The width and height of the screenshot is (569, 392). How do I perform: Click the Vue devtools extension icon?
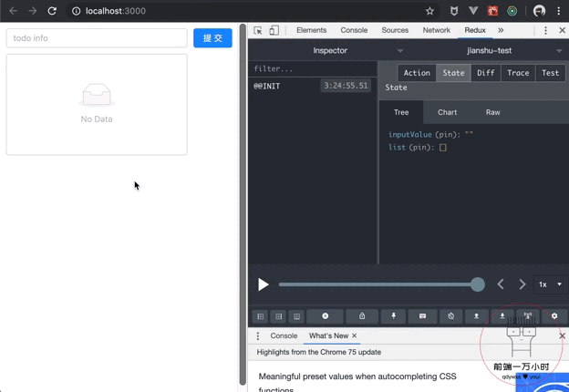coord(473,11)
